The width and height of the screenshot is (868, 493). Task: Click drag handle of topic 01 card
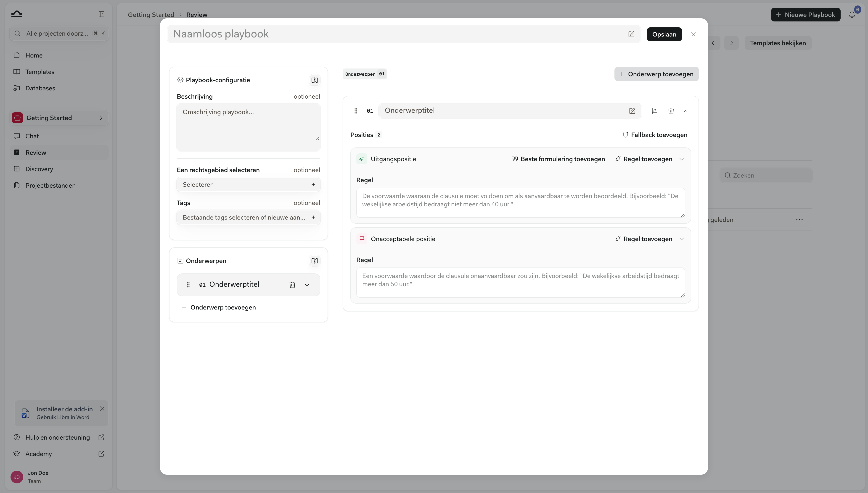coord(356,111)
